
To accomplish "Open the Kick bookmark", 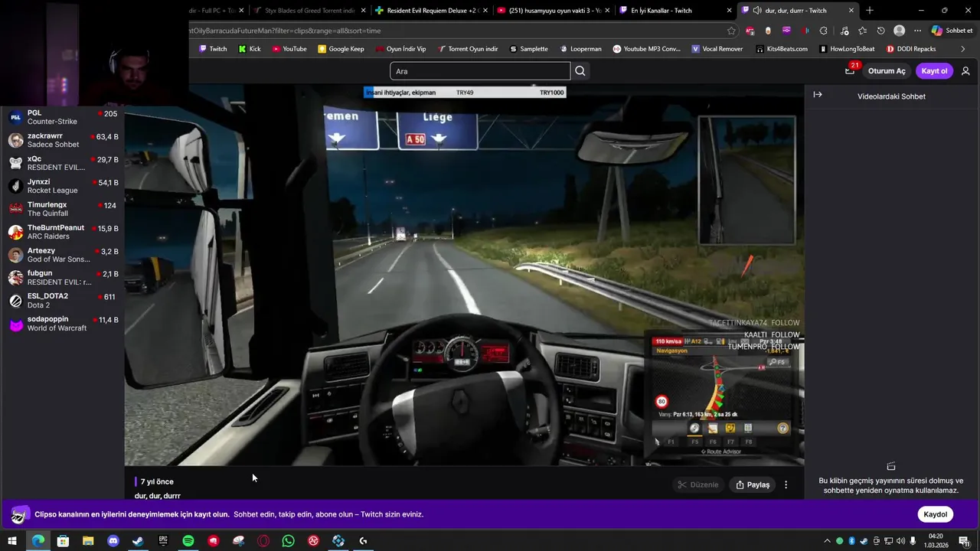I will [x=250, y=49].
